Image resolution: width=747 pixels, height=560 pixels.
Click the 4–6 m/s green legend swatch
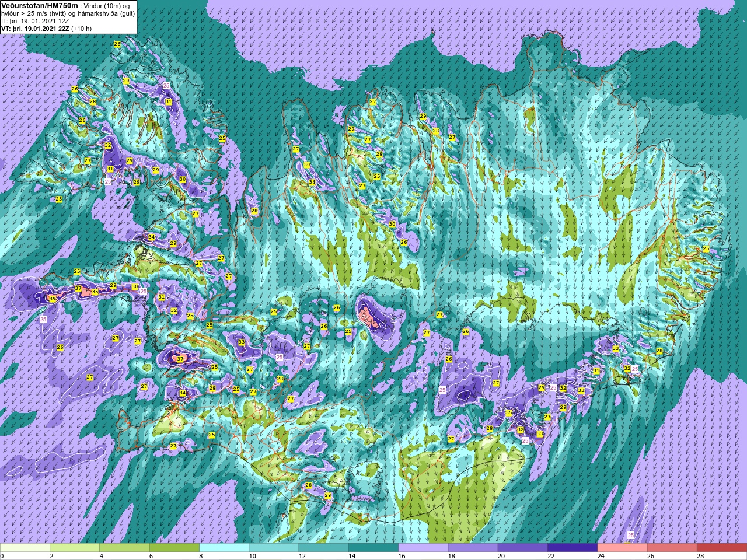124,548
